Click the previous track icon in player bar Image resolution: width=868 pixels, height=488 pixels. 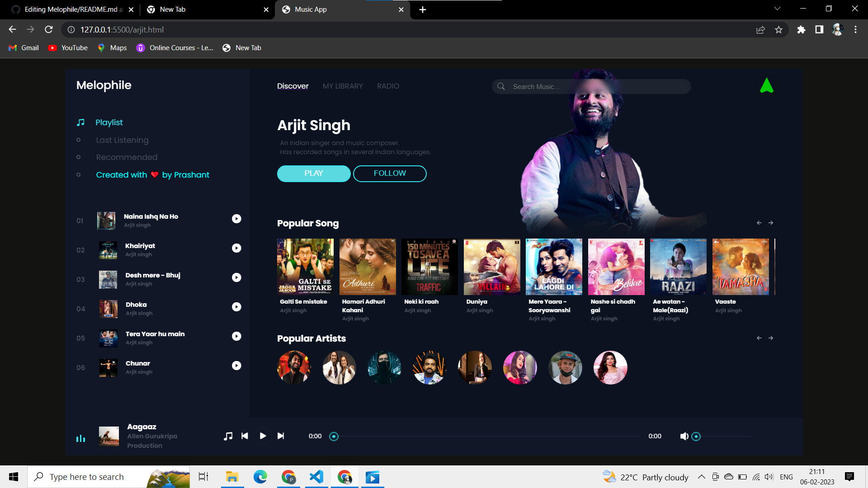245,436
